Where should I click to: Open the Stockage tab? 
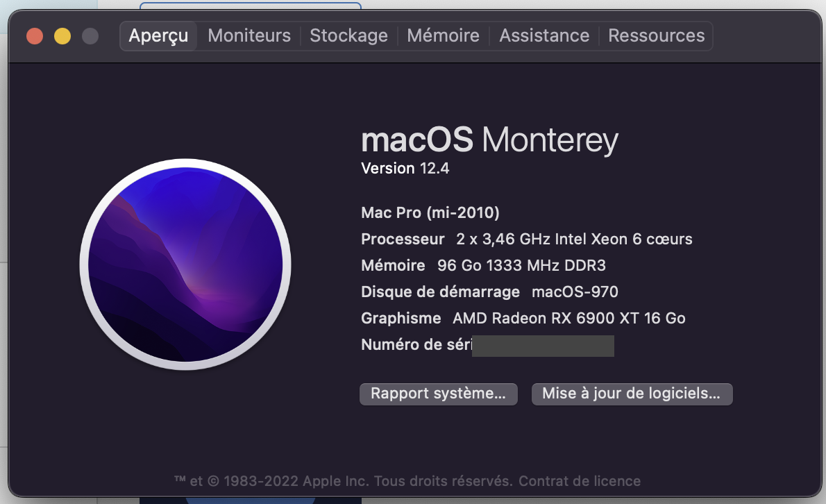tap(348, 36)
